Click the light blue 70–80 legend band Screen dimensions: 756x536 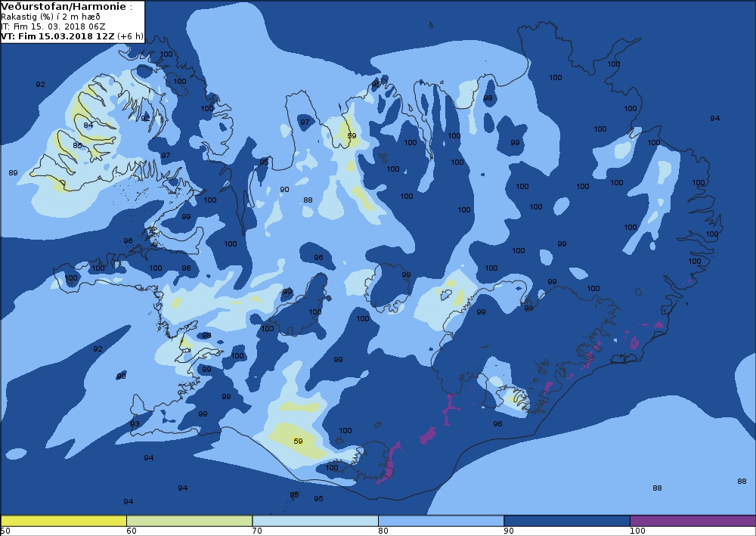point(315,521)
